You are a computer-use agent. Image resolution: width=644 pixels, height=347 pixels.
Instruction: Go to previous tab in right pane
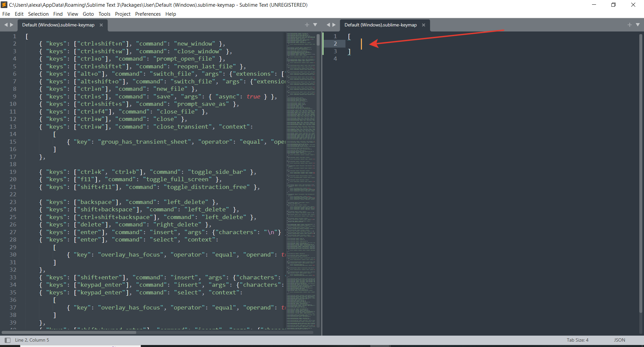click(x=328, y=25)
